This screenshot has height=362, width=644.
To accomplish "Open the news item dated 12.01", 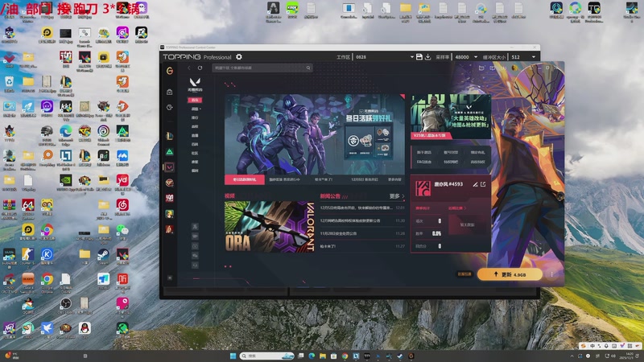I will click(x=362, y=208).
